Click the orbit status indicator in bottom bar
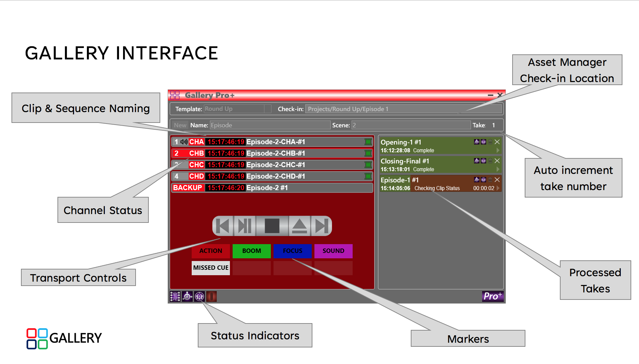The image size is (639, 364). [187, 296]
